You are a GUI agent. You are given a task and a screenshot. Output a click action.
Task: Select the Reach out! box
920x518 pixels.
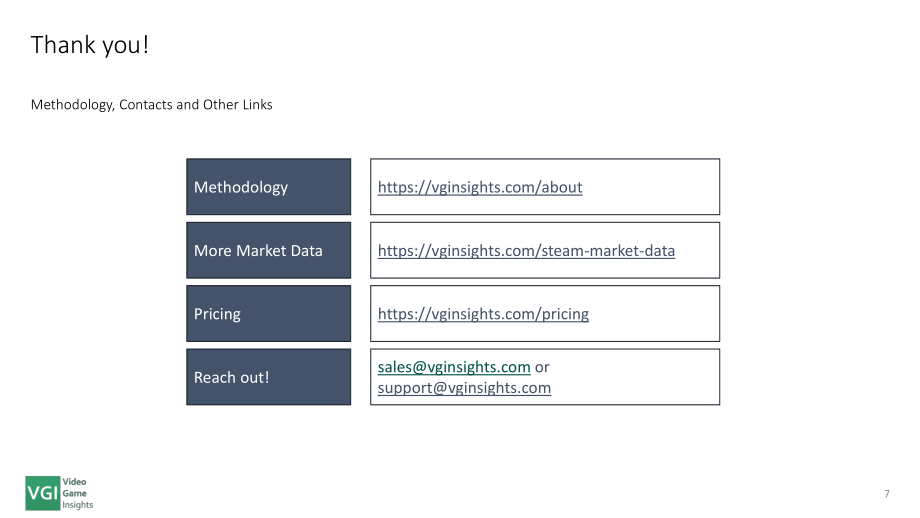point(269,377)
